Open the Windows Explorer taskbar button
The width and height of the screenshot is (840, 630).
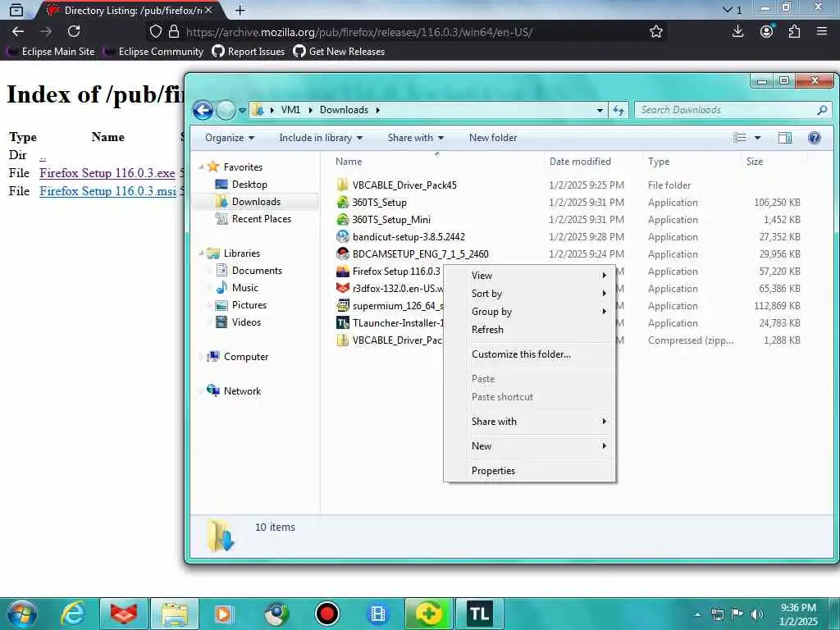175,614
